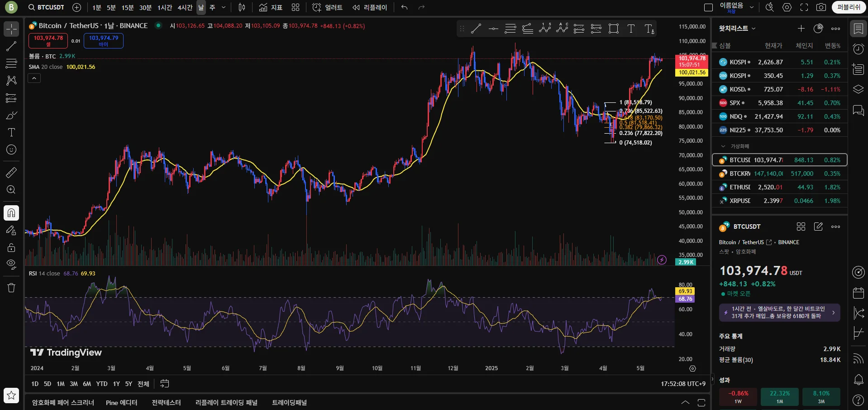Image resolution: width=868 pixels, height=410 pixels.
Task: Take a chart snapshot with camera icon
Action: (821, 7)
